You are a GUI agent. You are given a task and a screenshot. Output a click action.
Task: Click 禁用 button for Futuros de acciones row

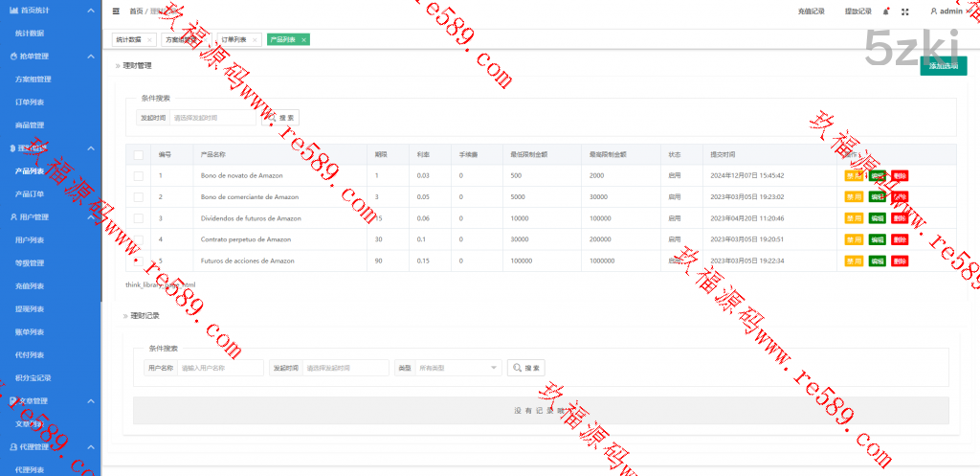click(x=854, y=261)
